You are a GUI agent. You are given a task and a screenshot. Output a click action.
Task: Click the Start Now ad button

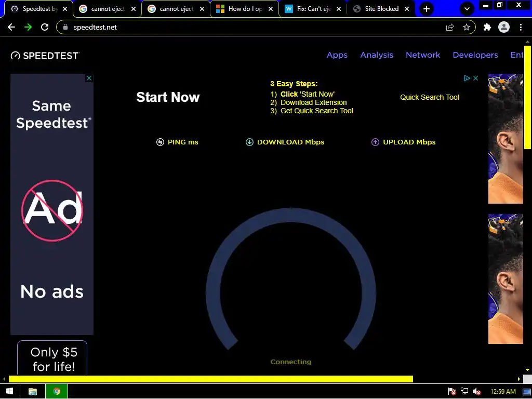pyautogui.click(x=168, y=97)
